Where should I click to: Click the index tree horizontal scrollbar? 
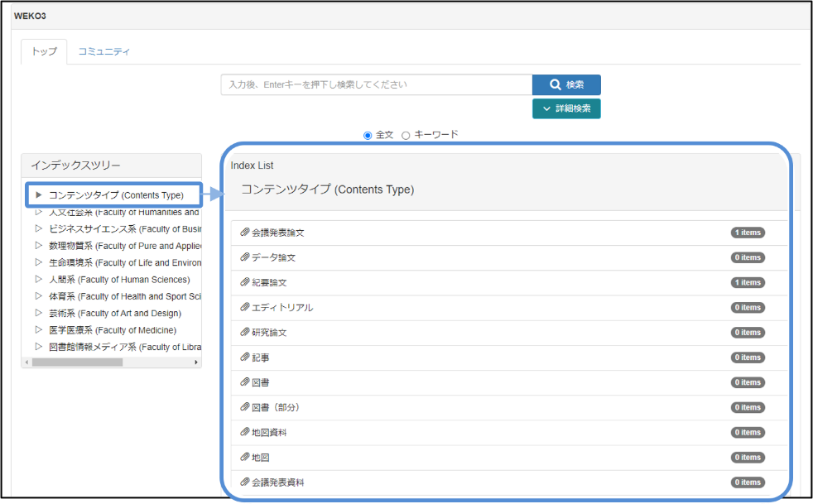click(x=77, y=362)
